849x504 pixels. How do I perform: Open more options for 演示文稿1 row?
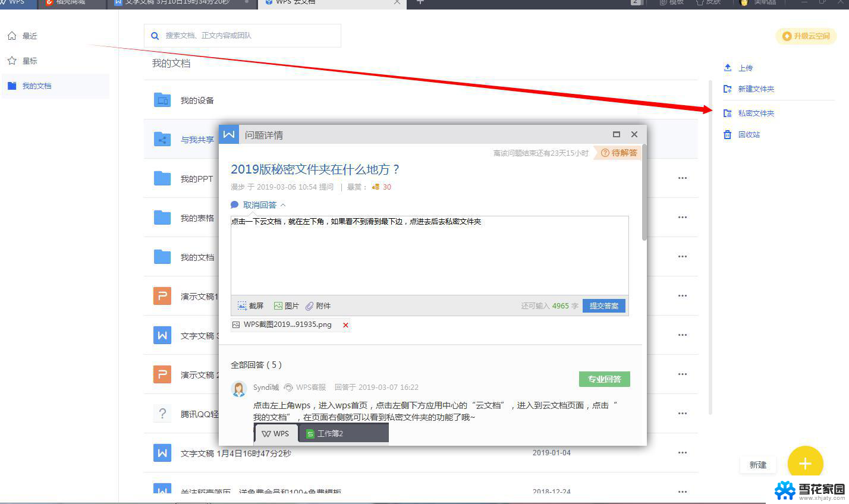683,296
